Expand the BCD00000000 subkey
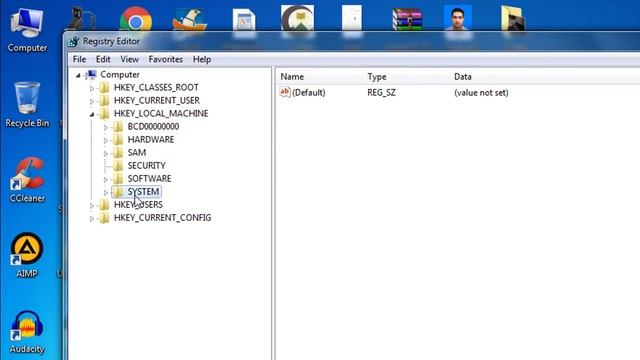This screenshot has height=360, width=640. pos(106,127)
